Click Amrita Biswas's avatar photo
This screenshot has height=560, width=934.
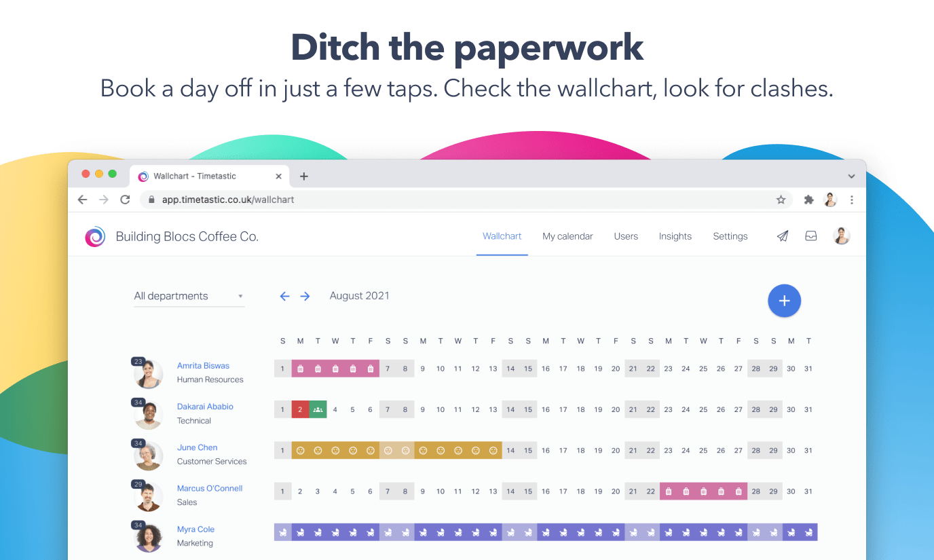click(x=149, y=374)
